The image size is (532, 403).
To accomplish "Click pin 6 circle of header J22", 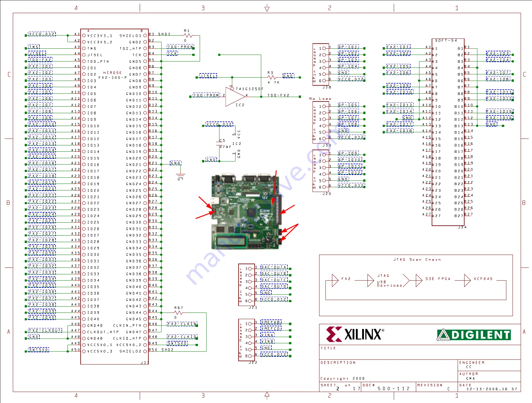I will [x=250, y=356].
